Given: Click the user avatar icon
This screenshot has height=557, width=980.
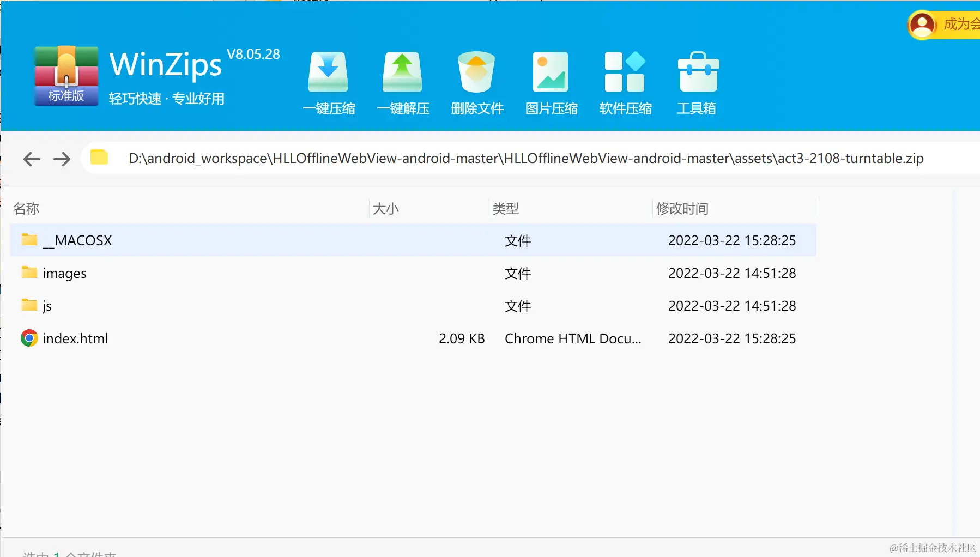Looking at the screenshot, I should click(922, 25).
